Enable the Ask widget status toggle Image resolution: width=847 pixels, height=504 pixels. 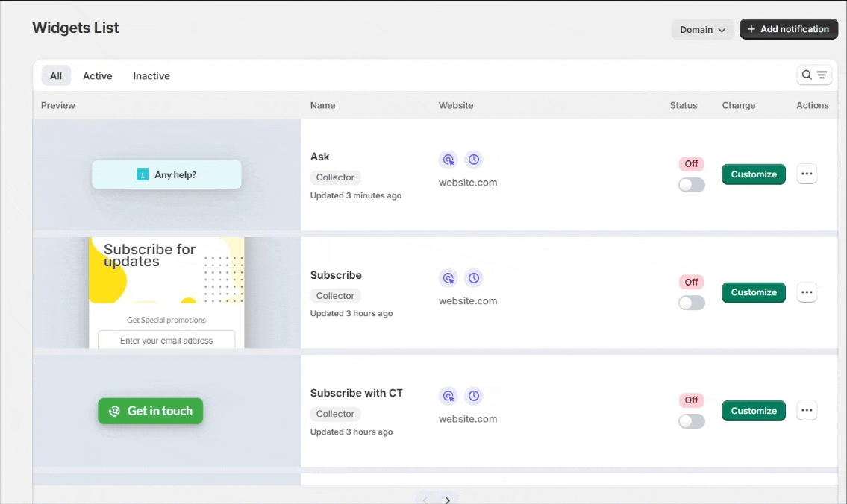(691, 185)
